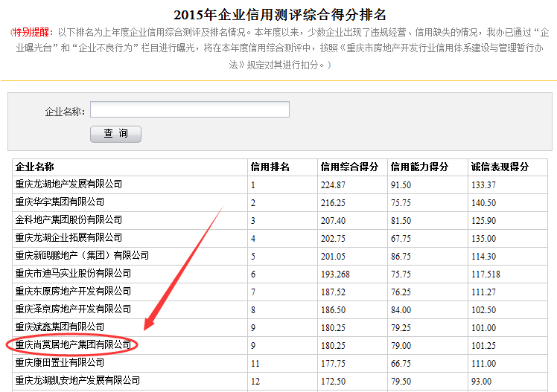Screen dimensions: 557x392
Task: Click company 重庆新鸥鹏地产（集团）有限公司
Action: 82,255
